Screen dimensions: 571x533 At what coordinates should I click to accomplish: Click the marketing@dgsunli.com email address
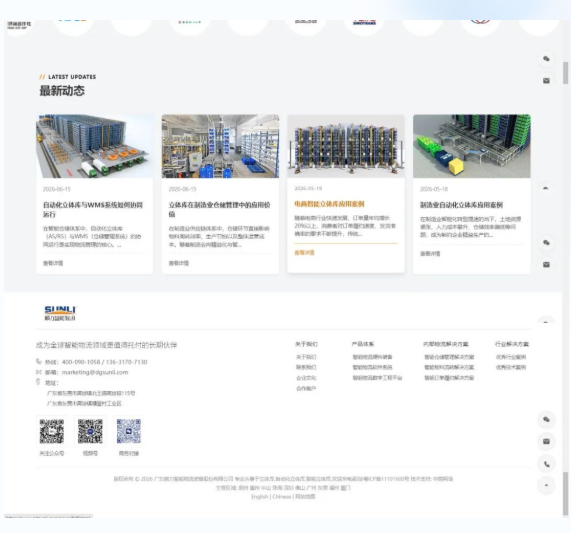pyautogui.click(x=95, y=372)
